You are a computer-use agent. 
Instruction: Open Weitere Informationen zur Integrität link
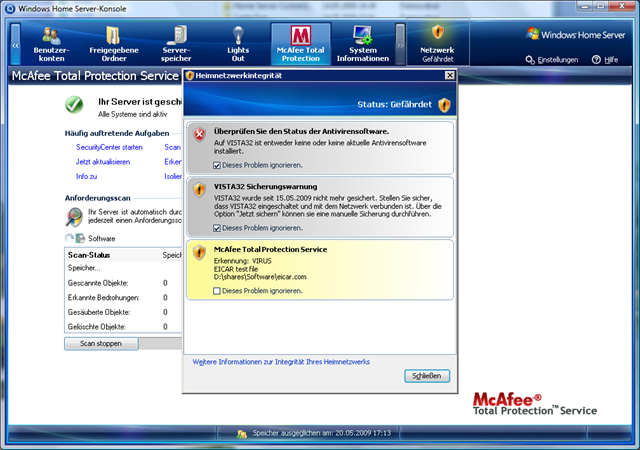coord(281,362)
